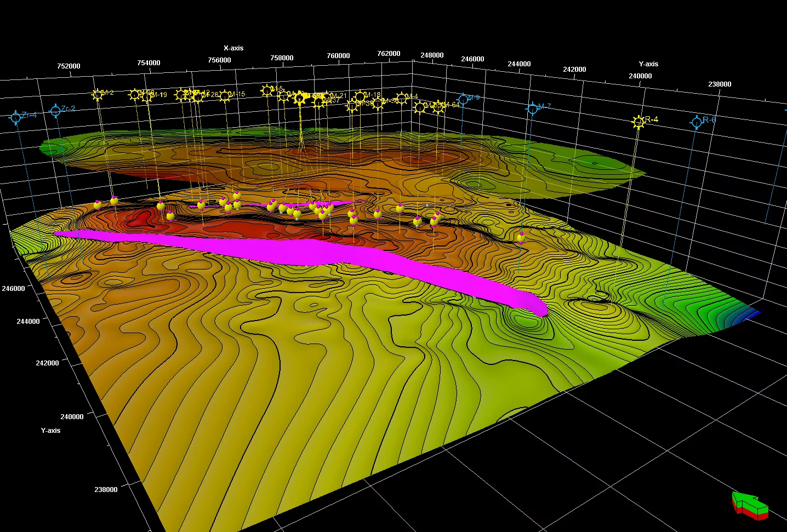Click the 752000 X-axis tick value
787x532 pixels.
(69, 66)
